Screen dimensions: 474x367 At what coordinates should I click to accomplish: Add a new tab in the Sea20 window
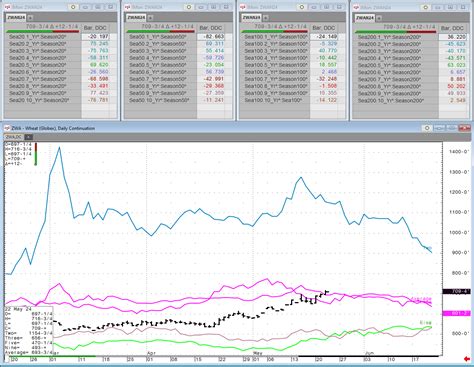pyautogui.click(x=30, y=18)
